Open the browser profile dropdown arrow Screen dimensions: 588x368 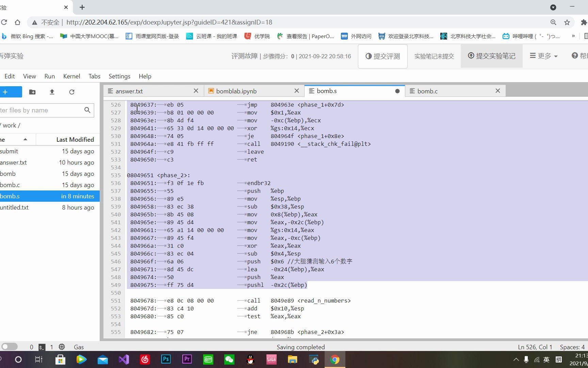(x=553, y=7)
